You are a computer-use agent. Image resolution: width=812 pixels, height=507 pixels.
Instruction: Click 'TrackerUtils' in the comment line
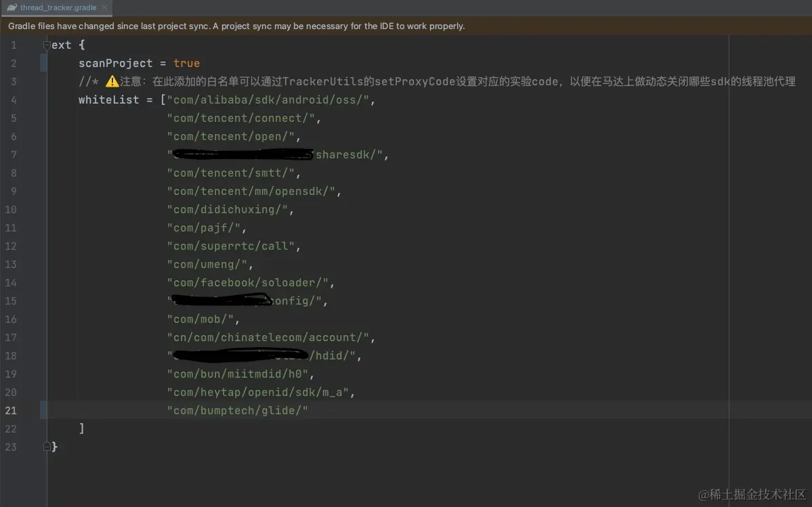coord(322,81)
